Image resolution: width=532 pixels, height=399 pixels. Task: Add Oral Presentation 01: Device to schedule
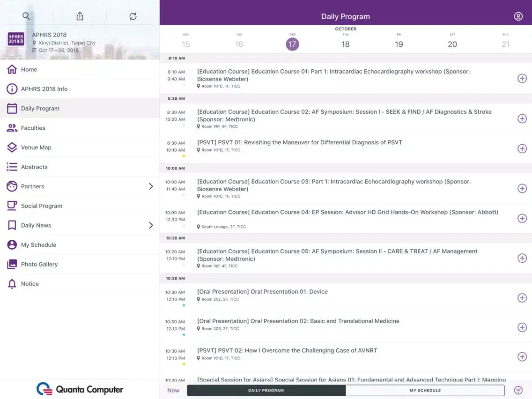coord(522,298)
